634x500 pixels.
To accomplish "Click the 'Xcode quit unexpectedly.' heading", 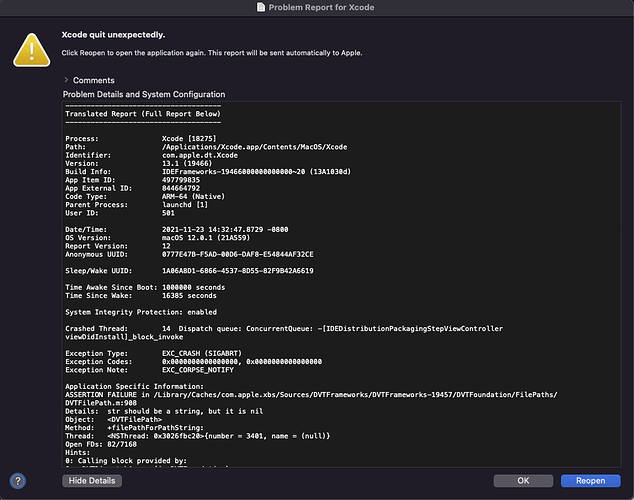I will [x=113, y=35].
